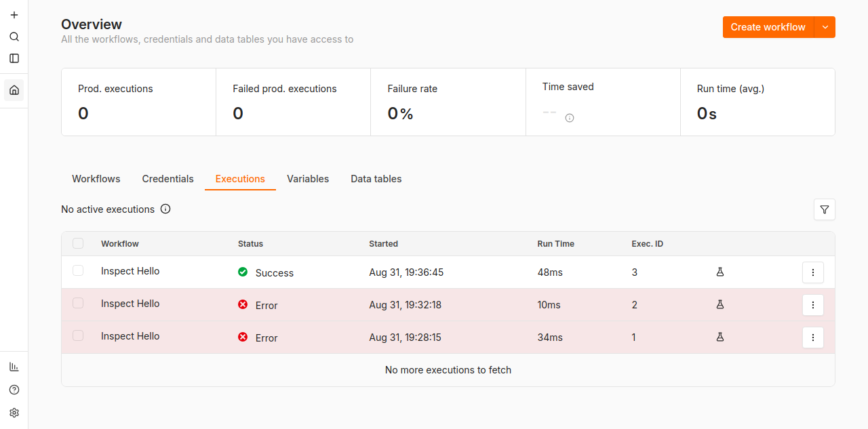Click the Failure rate stat card
The height and width of the screenshot is (429, 868).
point(448,102)
